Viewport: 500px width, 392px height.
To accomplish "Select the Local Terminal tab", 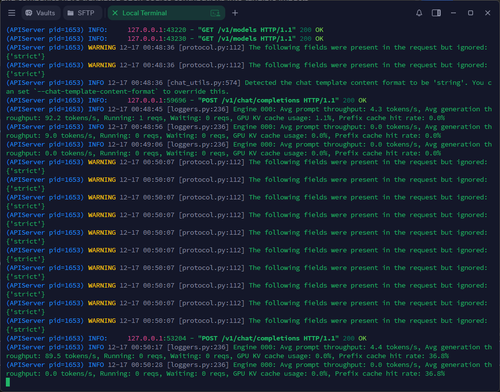I will pyautogui.click(x=166, y=13).
